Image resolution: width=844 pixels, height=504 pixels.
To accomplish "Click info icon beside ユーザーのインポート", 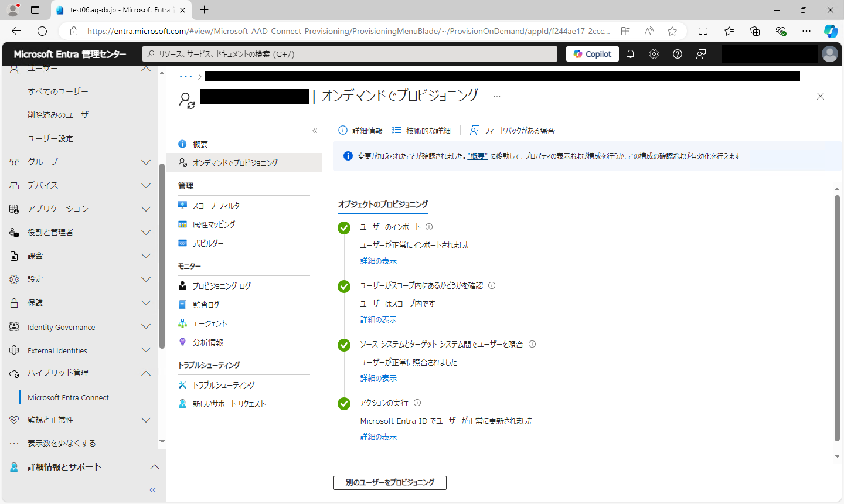I will 429,227.
